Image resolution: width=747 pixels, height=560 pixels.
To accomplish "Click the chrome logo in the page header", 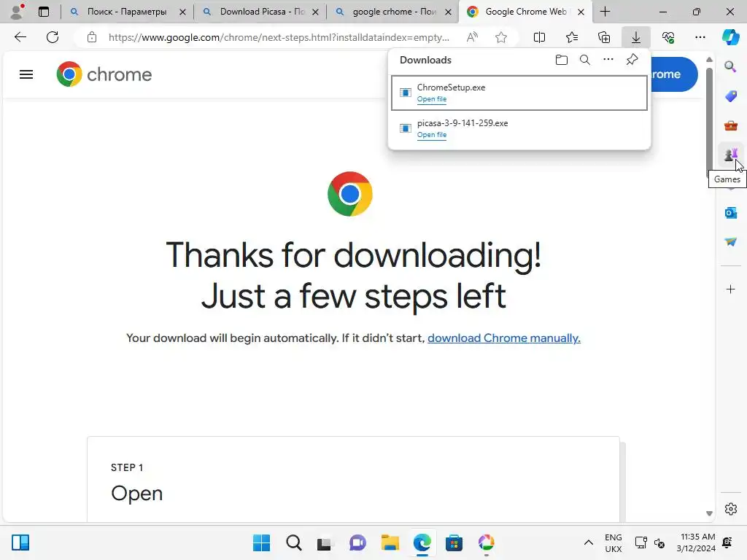I will [x=104, y=74].
